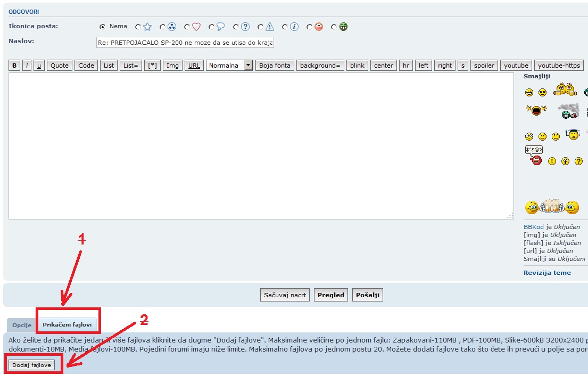Select the warning triangle post icon
This screenshot has height=375, width=588.
coord(261,27)
